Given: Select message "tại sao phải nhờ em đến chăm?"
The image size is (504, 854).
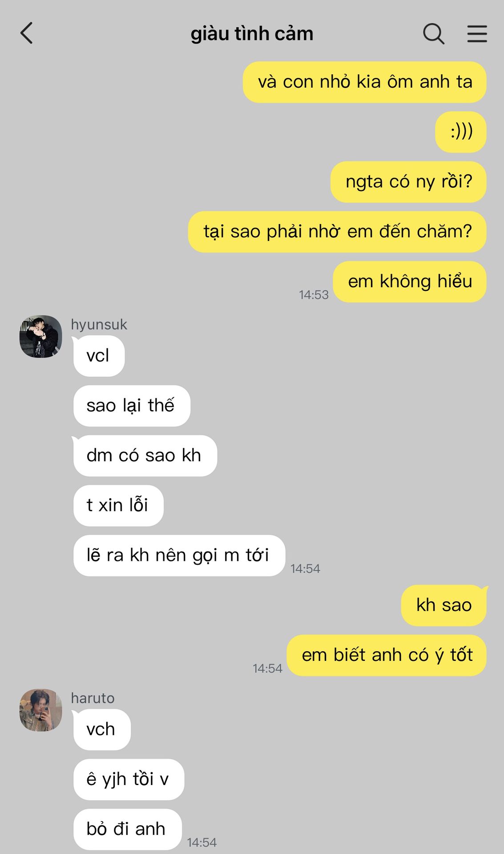Looking at the screenshot, I should pos(337,232).
